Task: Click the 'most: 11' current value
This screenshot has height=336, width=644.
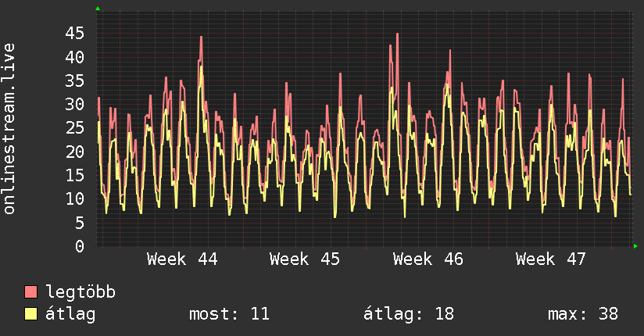Action: [x=229, y=314]
